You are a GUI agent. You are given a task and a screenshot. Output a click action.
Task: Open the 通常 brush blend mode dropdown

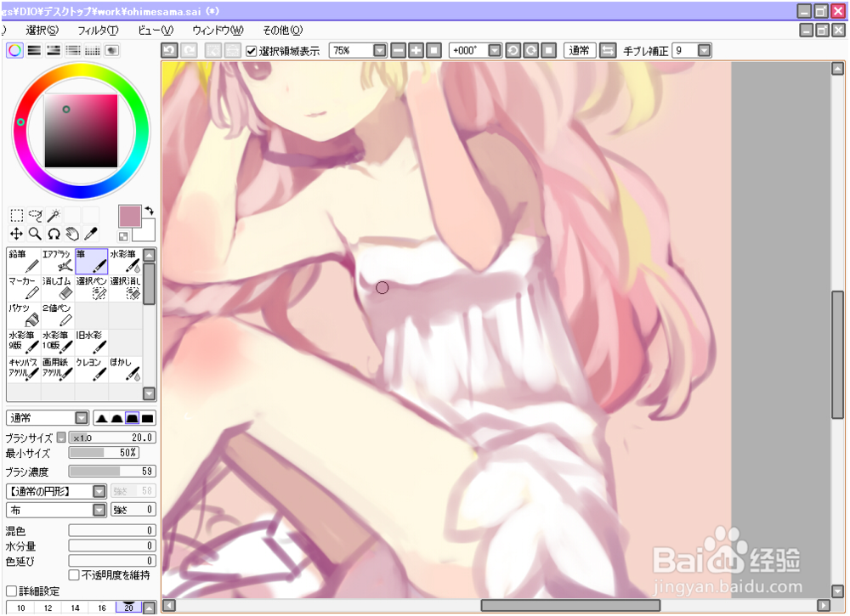coord(82,418)
